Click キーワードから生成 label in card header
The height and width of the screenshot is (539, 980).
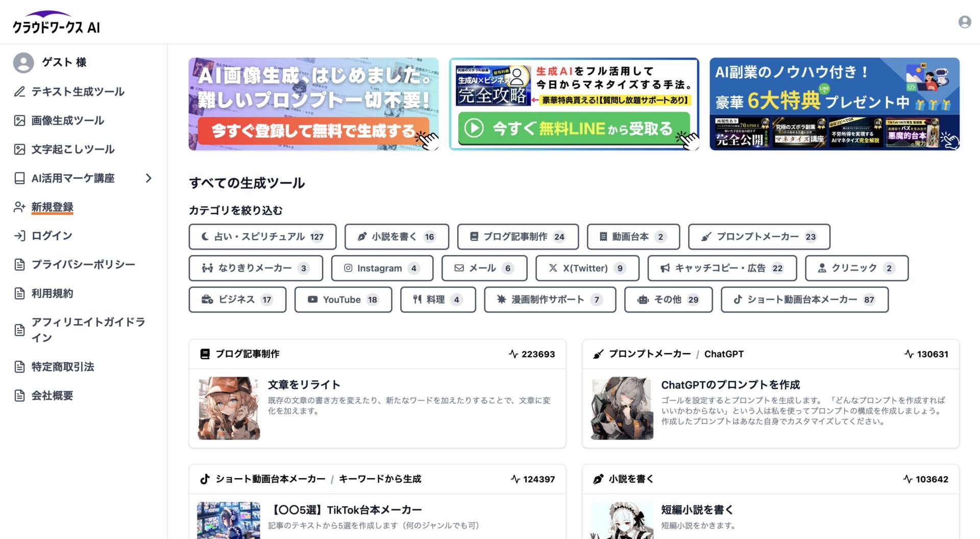click(x=380, y=479)
